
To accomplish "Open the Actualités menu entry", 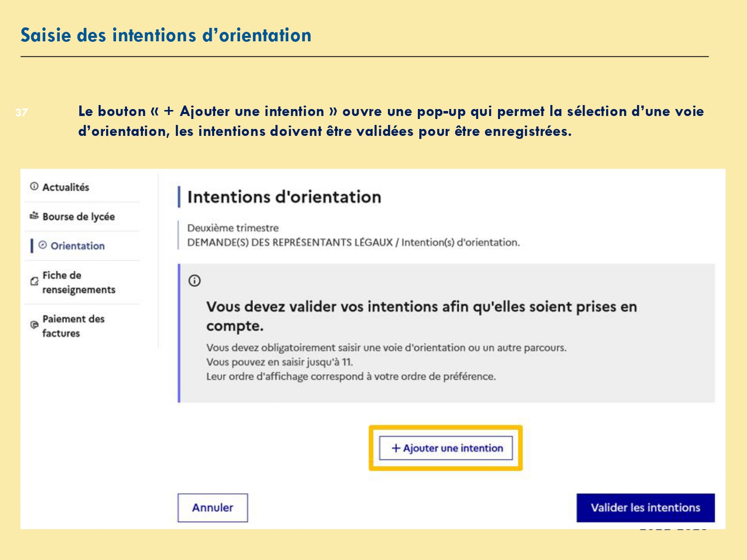I will tap(65, 187).
